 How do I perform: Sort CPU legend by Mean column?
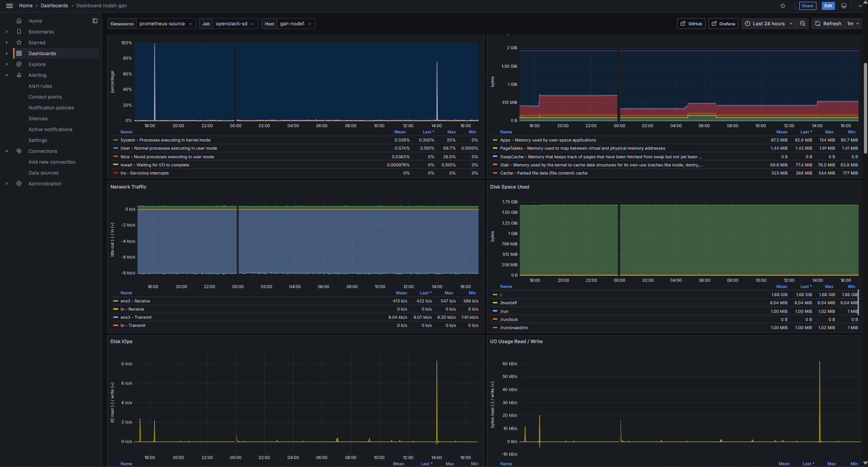tap(400, 132)
